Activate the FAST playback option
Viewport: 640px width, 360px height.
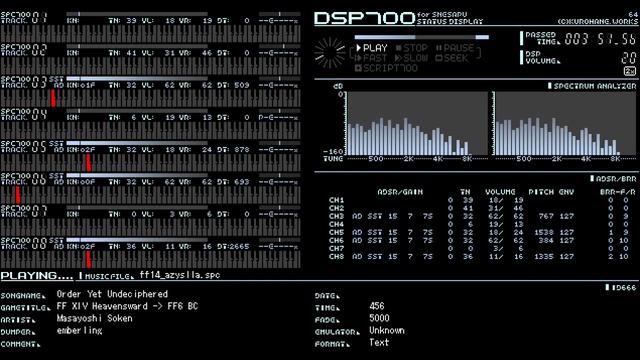coord(372,58)
